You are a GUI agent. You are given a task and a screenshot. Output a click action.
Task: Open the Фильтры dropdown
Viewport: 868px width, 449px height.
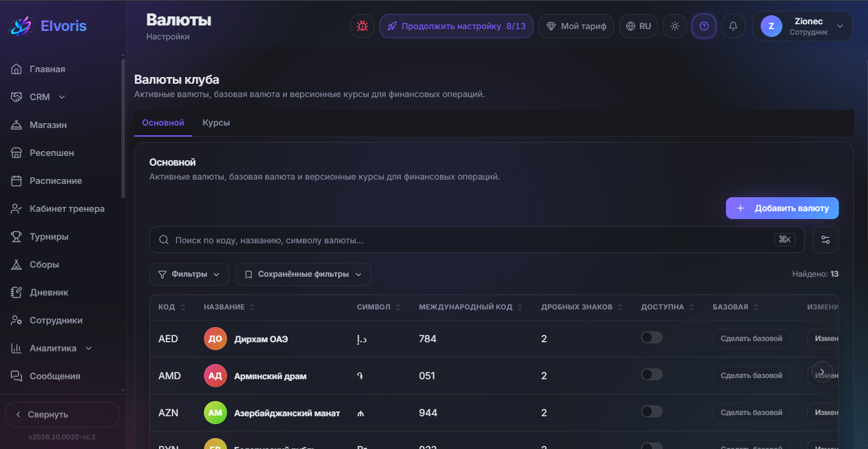189,274
